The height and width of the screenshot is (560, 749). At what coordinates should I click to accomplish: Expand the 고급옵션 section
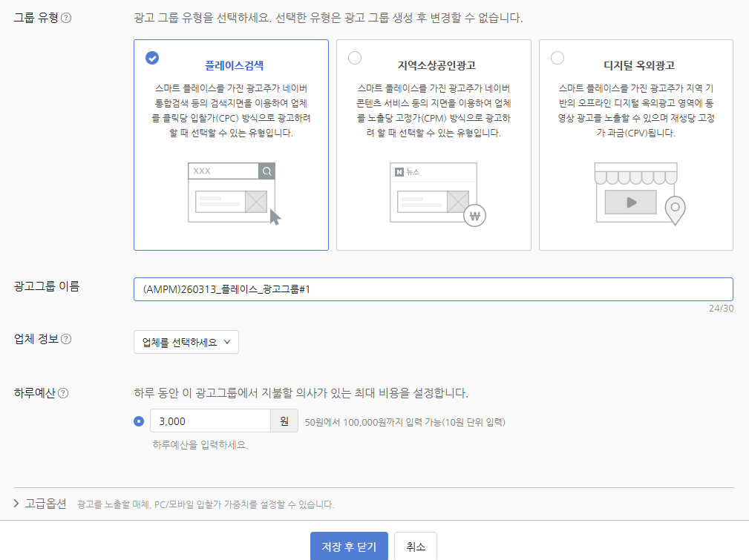[x=46, y=504]
